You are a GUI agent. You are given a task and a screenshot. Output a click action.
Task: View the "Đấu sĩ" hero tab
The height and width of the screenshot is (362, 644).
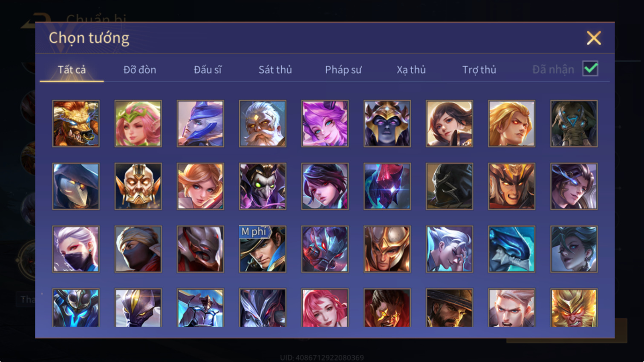(x=208, y=69)
